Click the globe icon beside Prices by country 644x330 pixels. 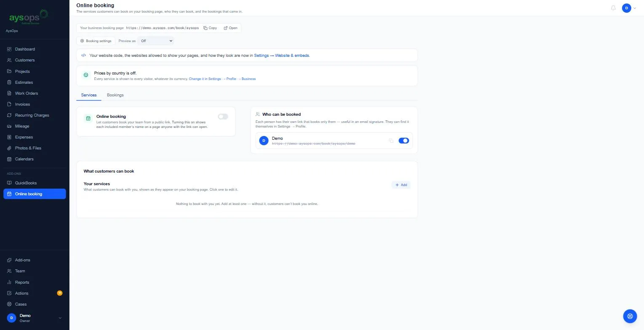point(86,75)
